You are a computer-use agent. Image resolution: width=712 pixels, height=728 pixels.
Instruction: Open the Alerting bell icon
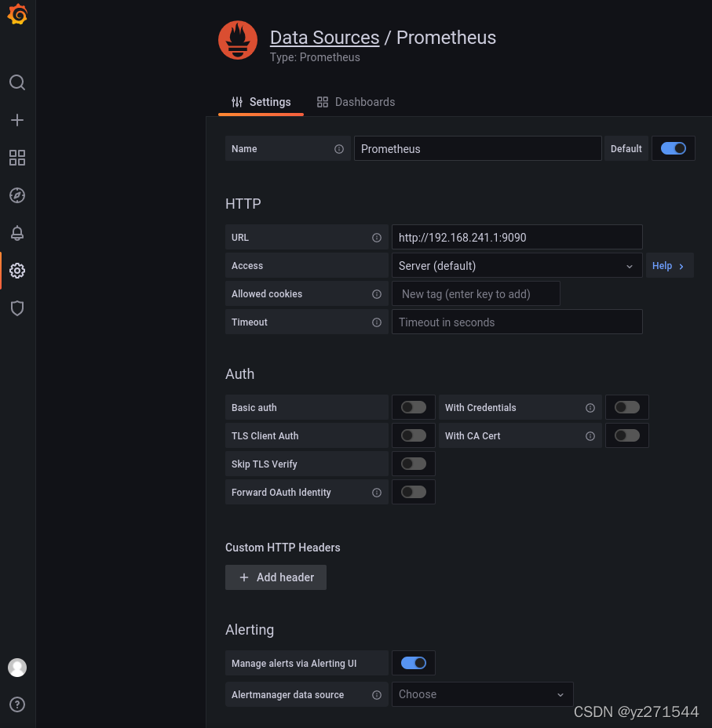(x=17, y=233)
